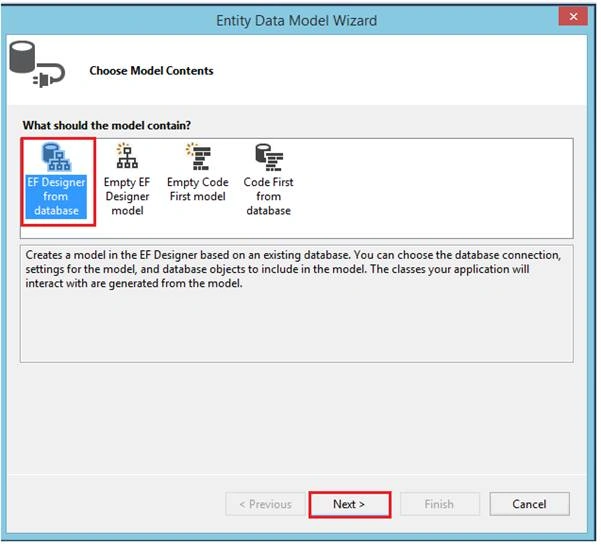Viewport: 601px width, 545px height.
Task: Pick the Empty Code First model icon
Action: [199, 156]
